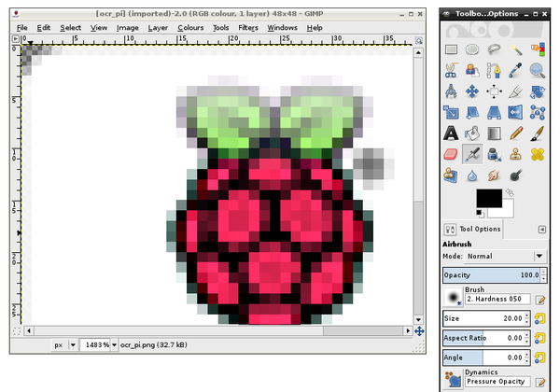Viewport: 560px width, 392px height.
Task: Open the Colours menu
Action: pyautogui.click(x=190, y=27)
